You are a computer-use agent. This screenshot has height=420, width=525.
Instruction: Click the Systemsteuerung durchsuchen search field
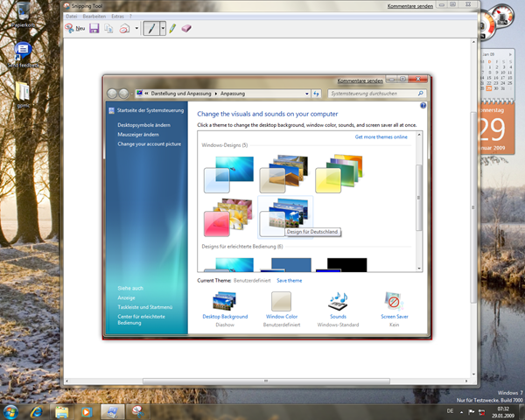coord(376,94)
